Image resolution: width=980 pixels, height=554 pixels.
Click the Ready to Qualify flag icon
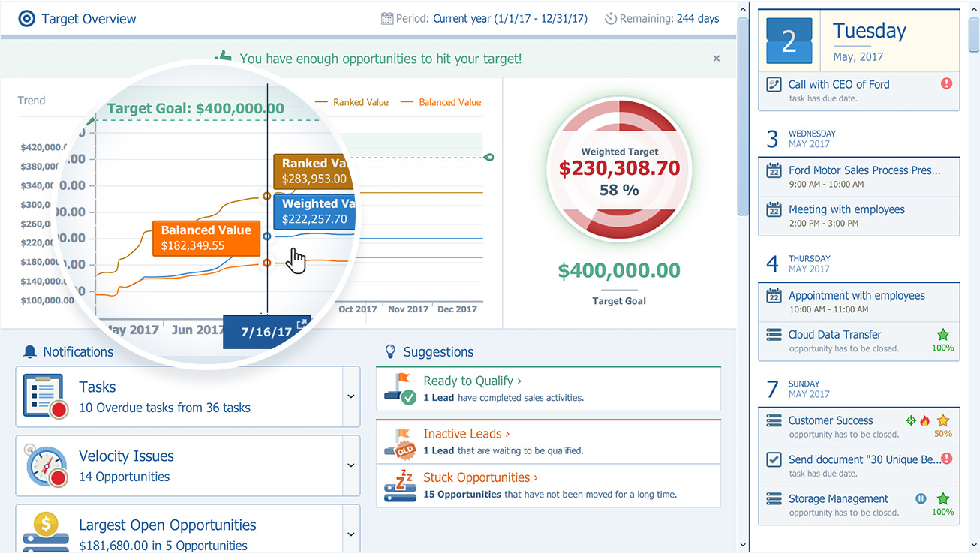point(400,388)
